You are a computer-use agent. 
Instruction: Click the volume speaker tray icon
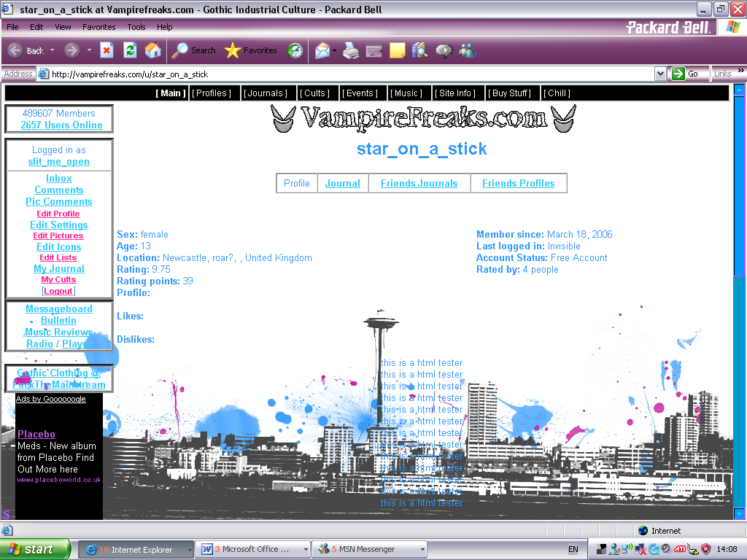pos(666,549)
